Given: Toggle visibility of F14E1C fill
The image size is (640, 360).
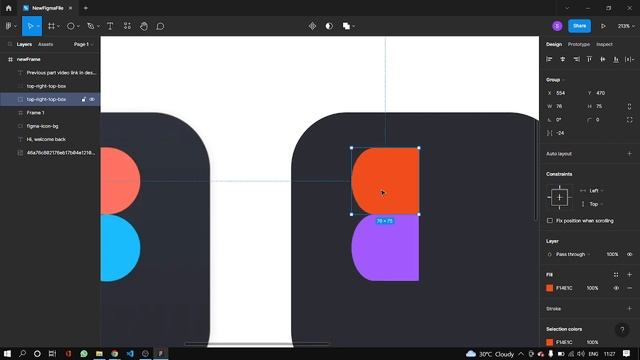Looking at the screenshot, I should [x=616, y=288].
